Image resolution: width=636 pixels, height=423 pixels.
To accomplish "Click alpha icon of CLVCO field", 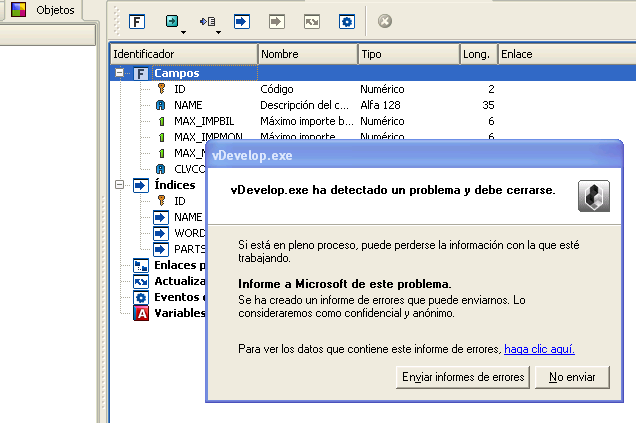I will (x=161, y=169).
